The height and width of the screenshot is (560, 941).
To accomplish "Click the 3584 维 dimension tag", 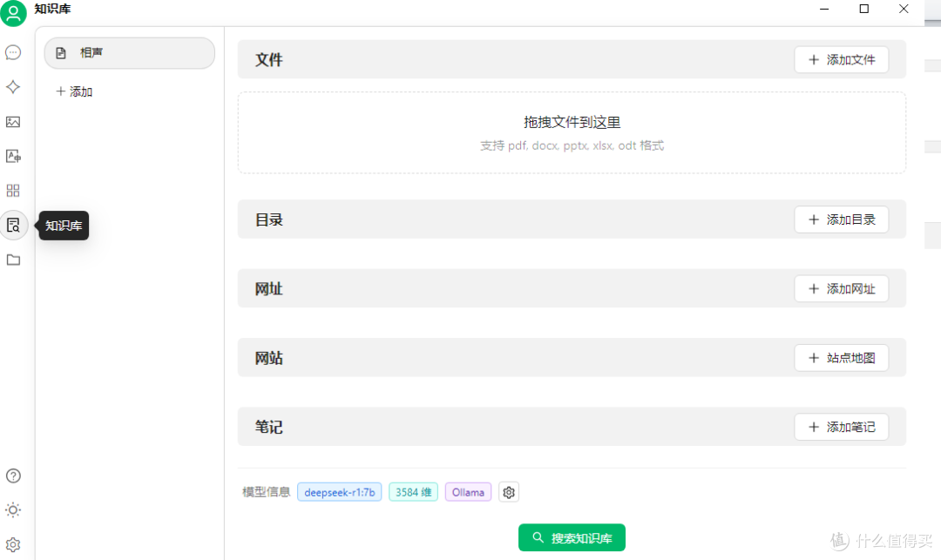I will click(x=414, y=492).
